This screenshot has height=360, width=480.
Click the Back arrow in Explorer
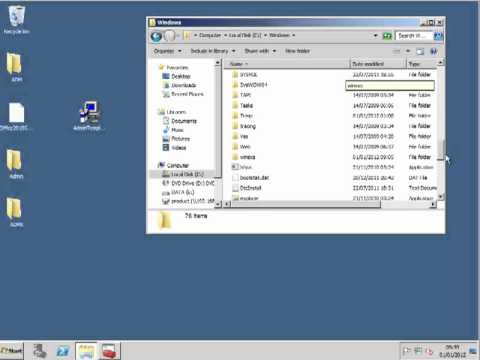(156, 36)
